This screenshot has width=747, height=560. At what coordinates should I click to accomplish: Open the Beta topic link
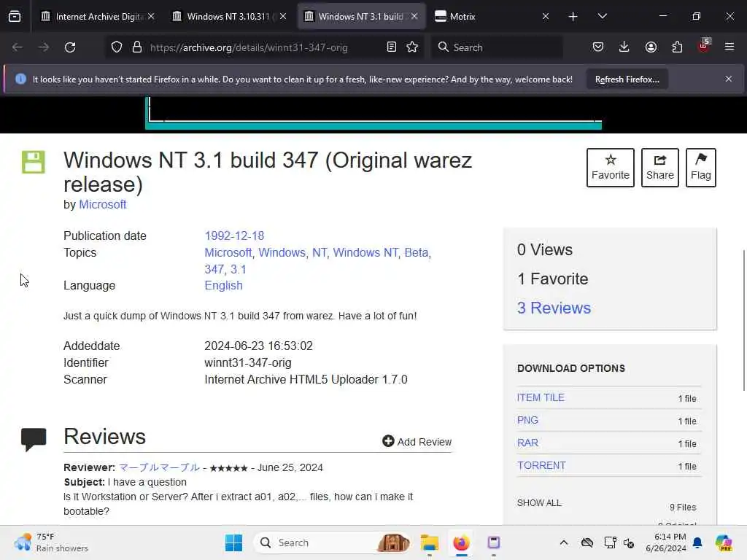click(x=416, y=253)
